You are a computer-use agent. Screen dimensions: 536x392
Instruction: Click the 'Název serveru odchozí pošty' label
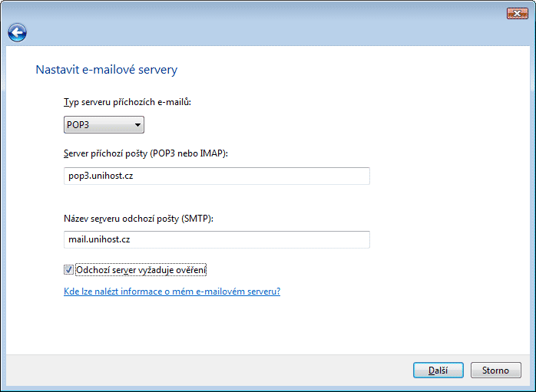click(138, 219)
